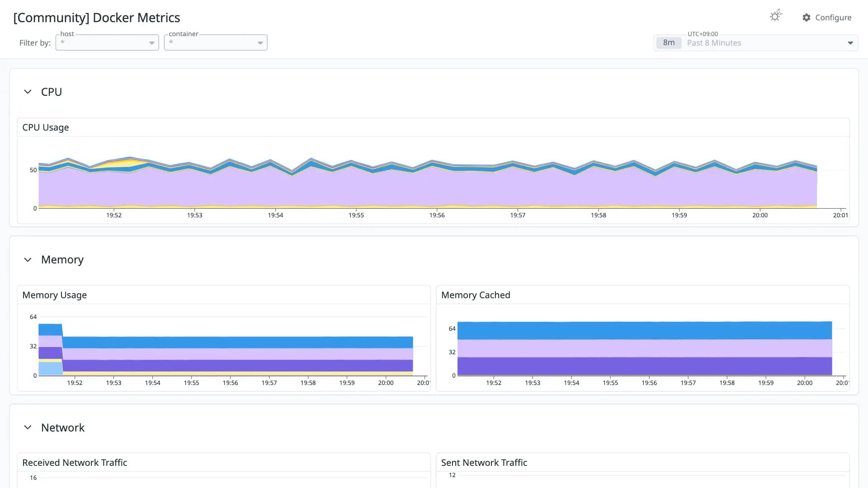Open the Past 8 Minutes time range dropdown

756,43
